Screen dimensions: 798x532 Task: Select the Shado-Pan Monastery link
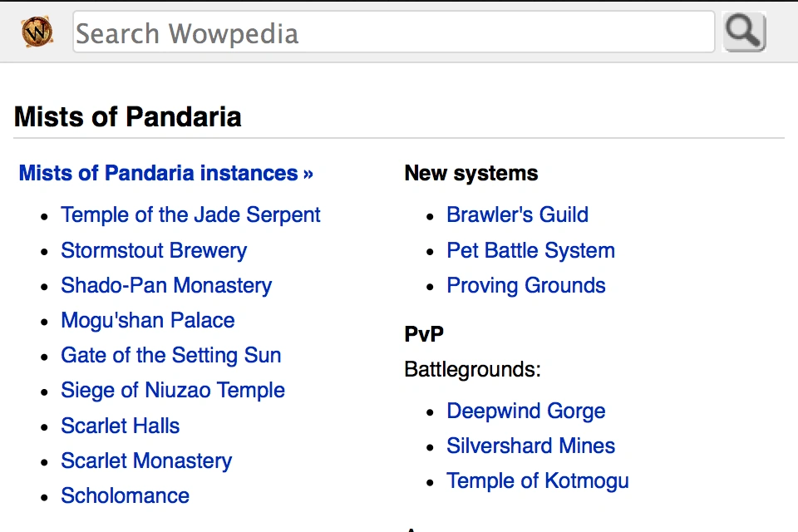pos(166,285)
